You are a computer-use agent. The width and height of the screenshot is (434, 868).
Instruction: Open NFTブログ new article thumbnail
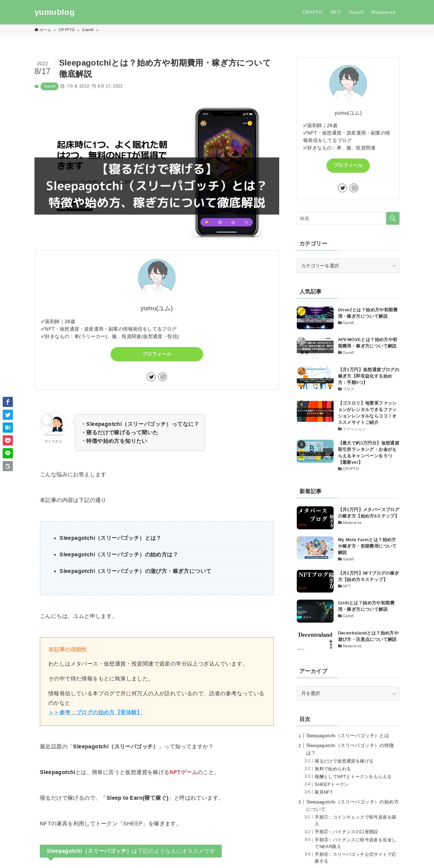pos(315,581)
